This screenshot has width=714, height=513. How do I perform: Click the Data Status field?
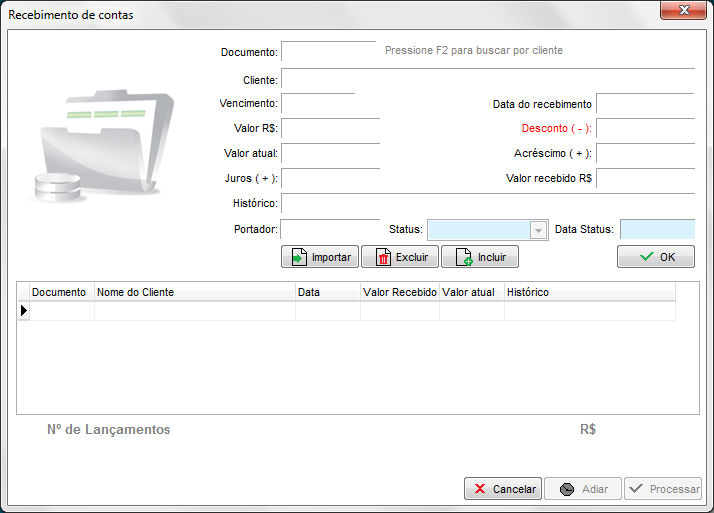656,230
